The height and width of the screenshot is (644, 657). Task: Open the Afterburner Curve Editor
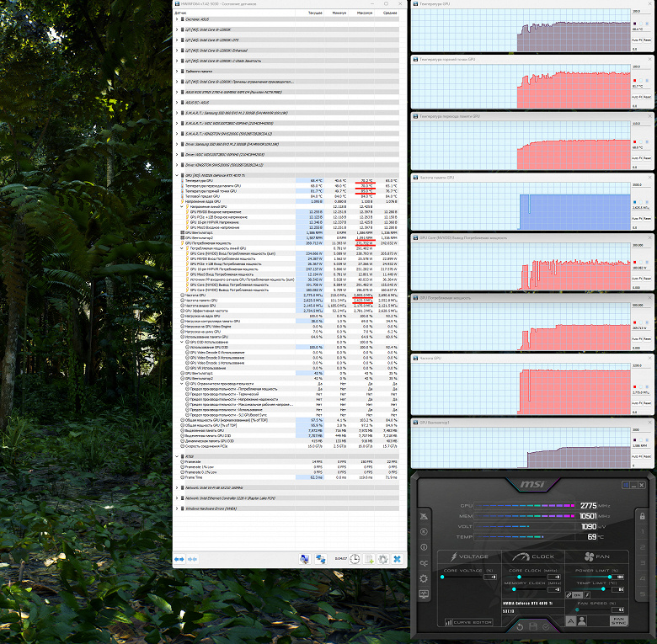(x=468, y=622)
